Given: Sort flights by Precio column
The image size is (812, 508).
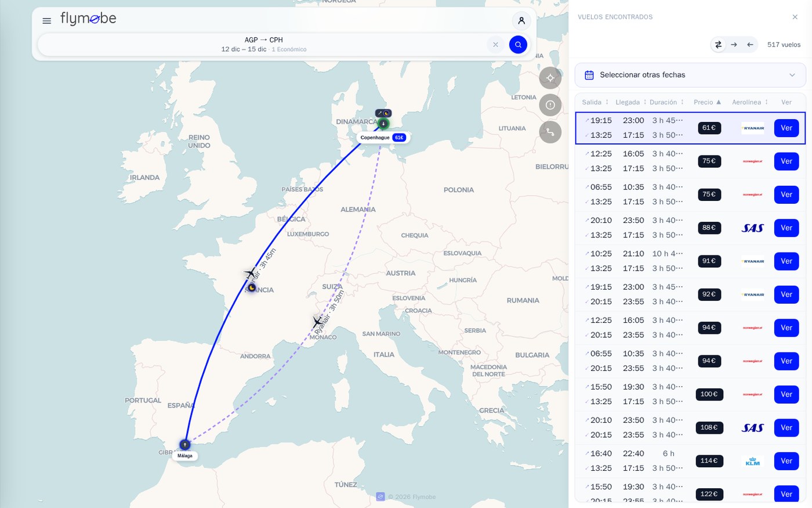Looking at the screenshot, I should (708, 102).
